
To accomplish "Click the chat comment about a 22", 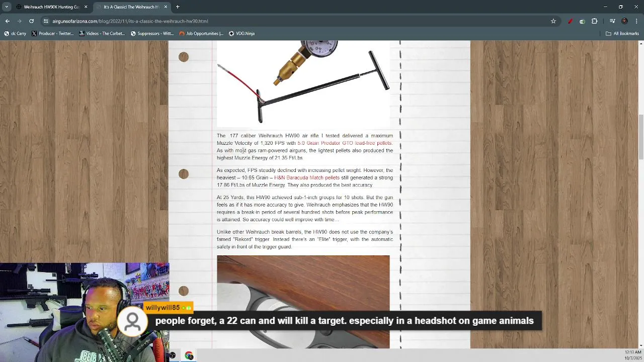I will point(344,321).
